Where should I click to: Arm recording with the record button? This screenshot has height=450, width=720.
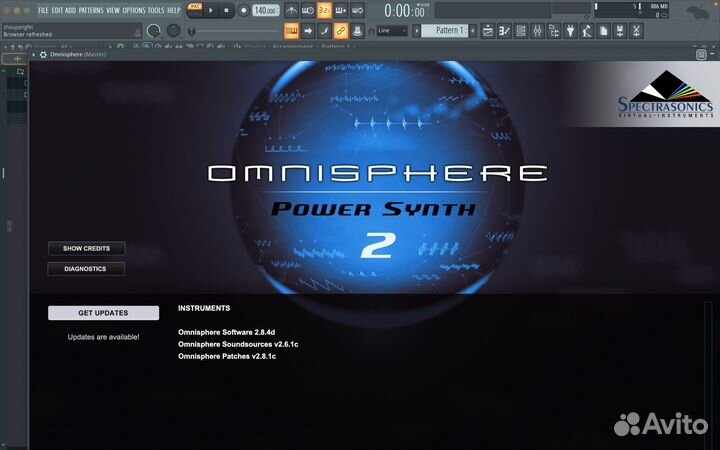(244, 10)
